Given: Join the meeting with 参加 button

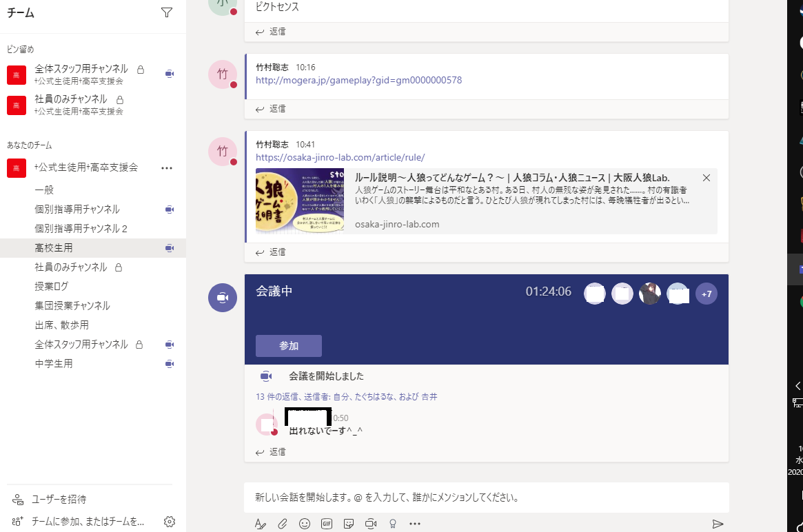Looking at the screenshot, I should pos(288,346).
